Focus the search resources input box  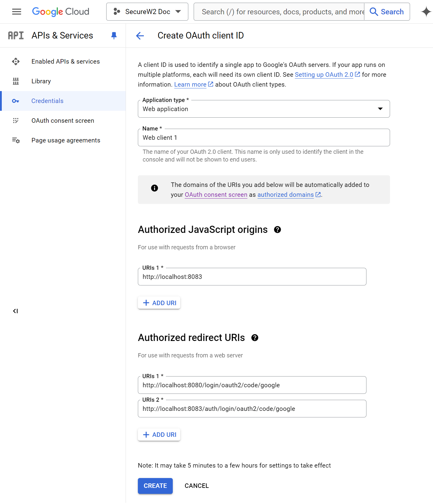pos(282,12)
